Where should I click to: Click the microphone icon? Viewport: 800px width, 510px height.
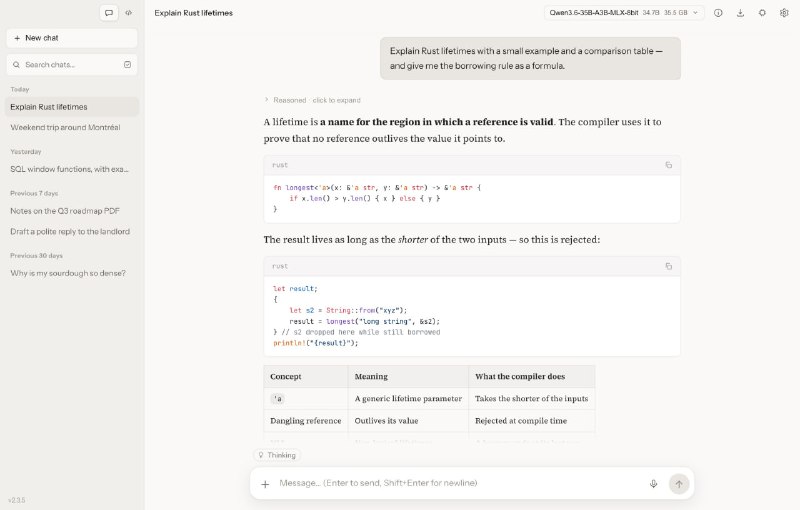[x=654, y=483]
